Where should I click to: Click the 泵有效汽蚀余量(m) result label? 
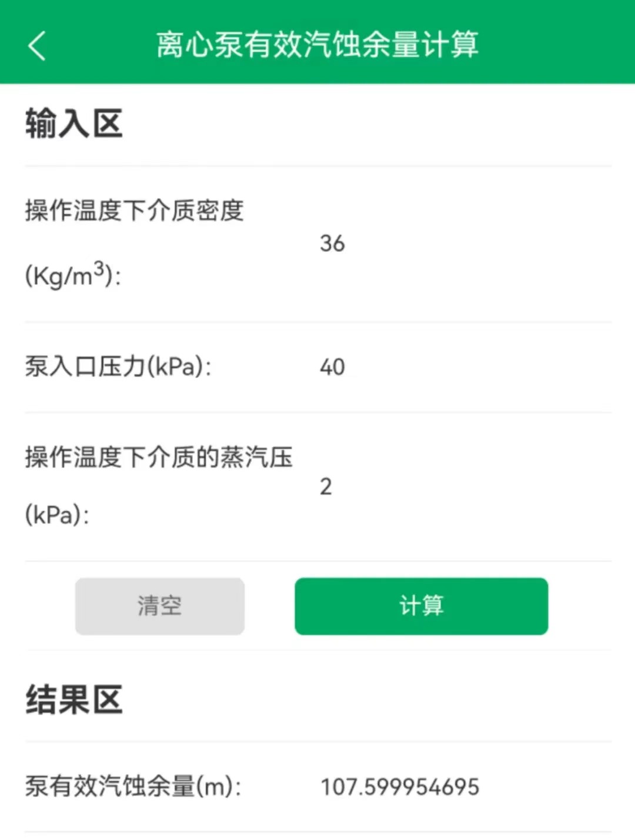[133, 786]
